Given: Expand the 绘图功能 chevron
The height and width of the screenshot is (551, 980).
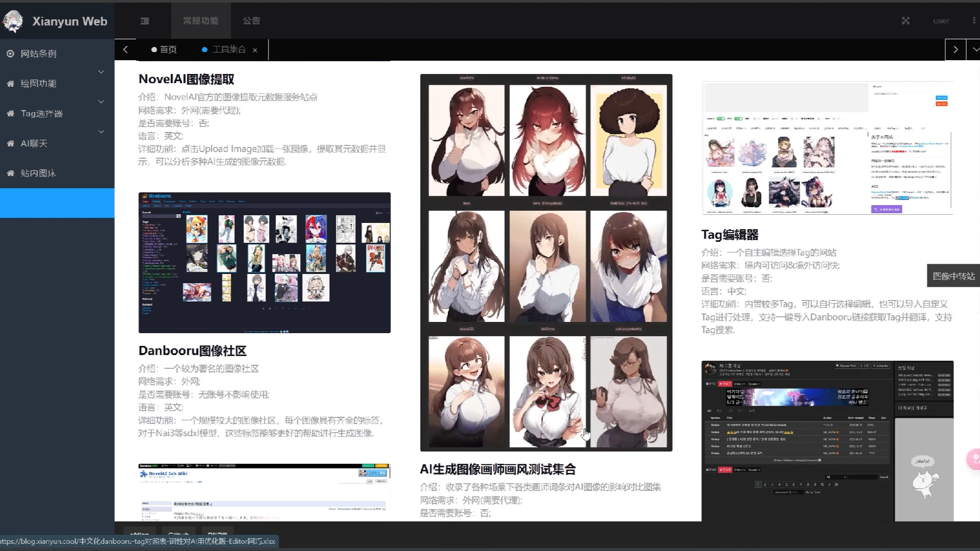Looking at the screenshot, I should [x=101, y=72].
